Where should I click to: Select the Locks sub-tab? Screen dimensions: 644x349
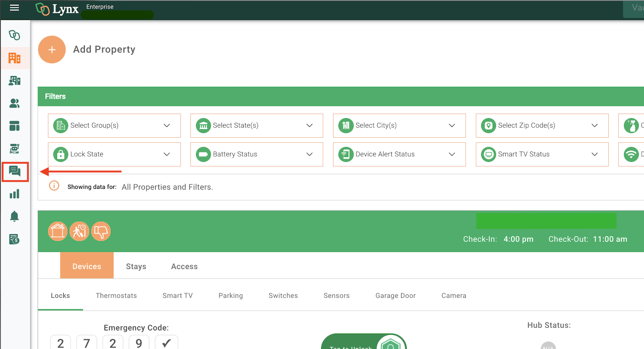61,295
